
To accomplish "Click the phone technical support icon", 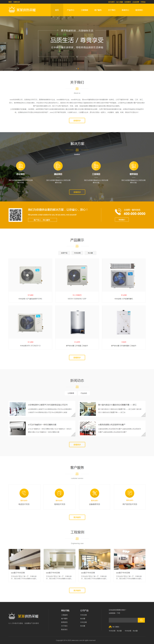I will [24, 493].
